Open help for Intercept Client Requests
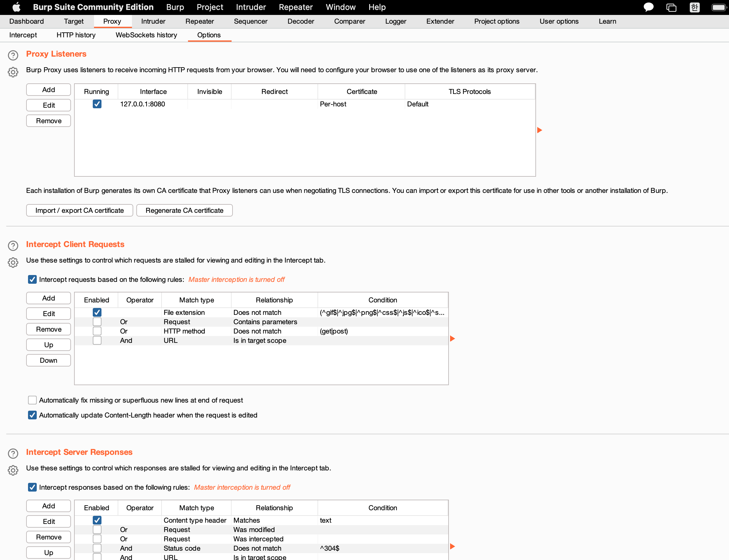The width and height of the screenshot is (729, 560). (13, 246)
